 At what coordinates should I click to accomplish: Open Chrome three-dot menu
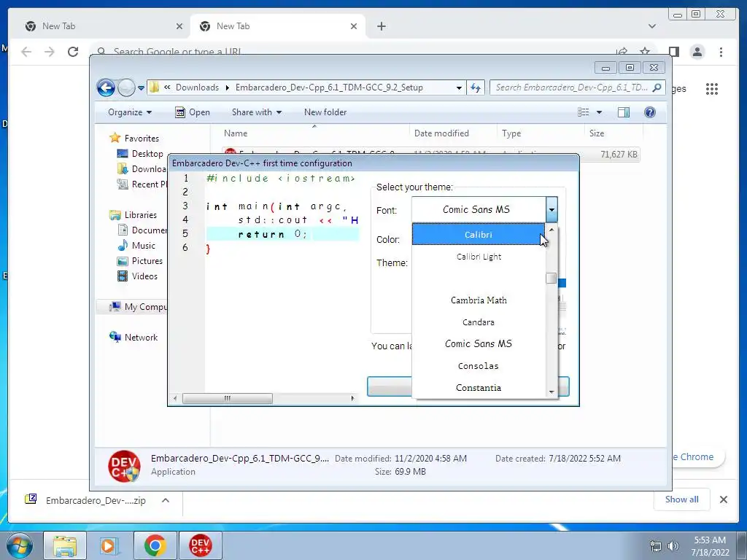(x=721, y=52)
